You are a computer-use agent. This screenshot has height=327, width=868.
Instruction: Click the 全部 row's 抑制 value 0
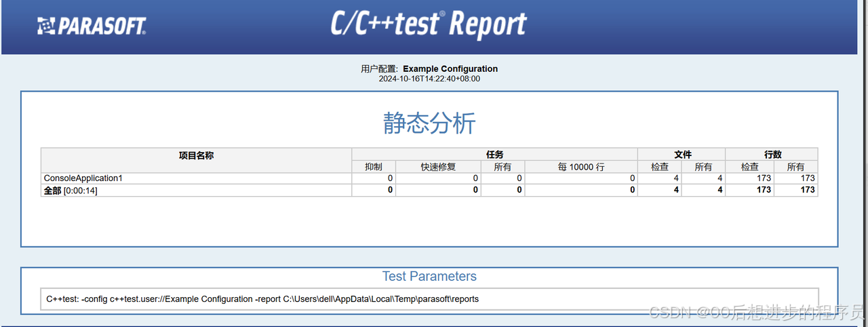point(390,190)
